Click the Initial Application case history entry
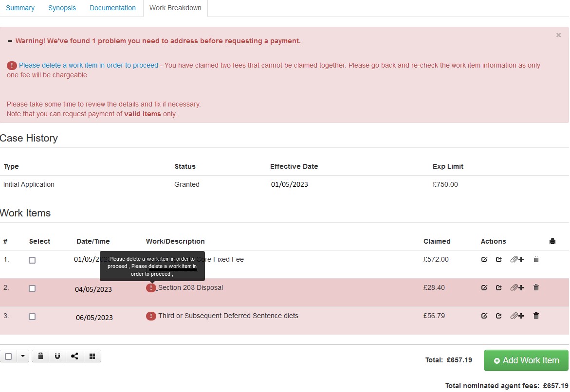Viewport: 570px width, 392px height. 29,184
